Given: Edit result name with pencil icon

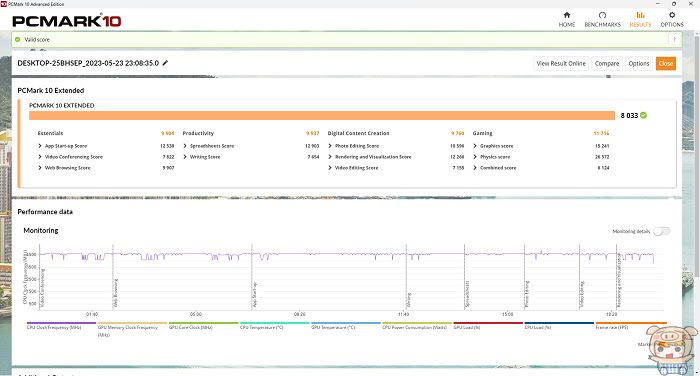Looking at the screenshot, I should [x=165, y=63].
